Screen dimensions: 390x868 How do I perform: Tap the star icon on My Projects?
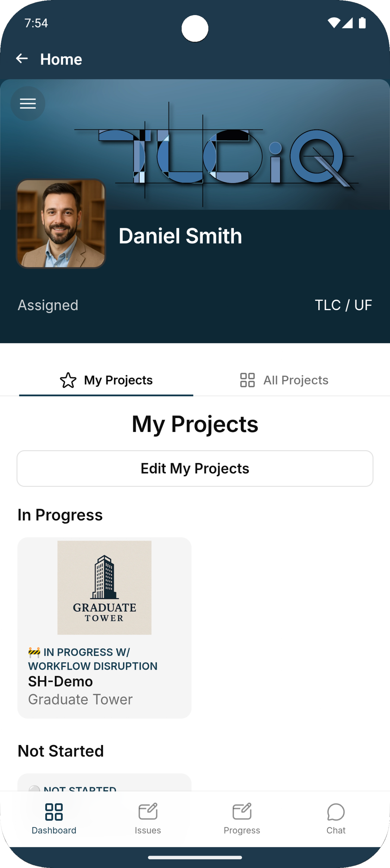coord(68,380)
